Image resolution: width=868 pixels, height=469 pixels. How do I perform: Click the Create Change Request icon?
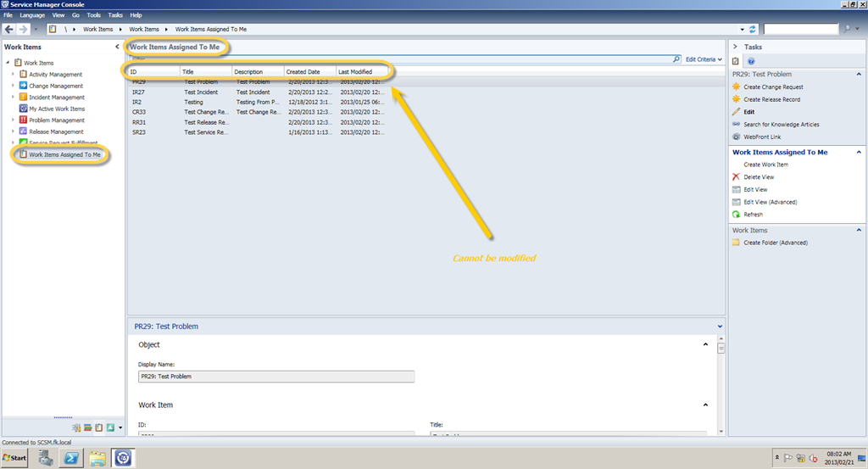(736, 87)
